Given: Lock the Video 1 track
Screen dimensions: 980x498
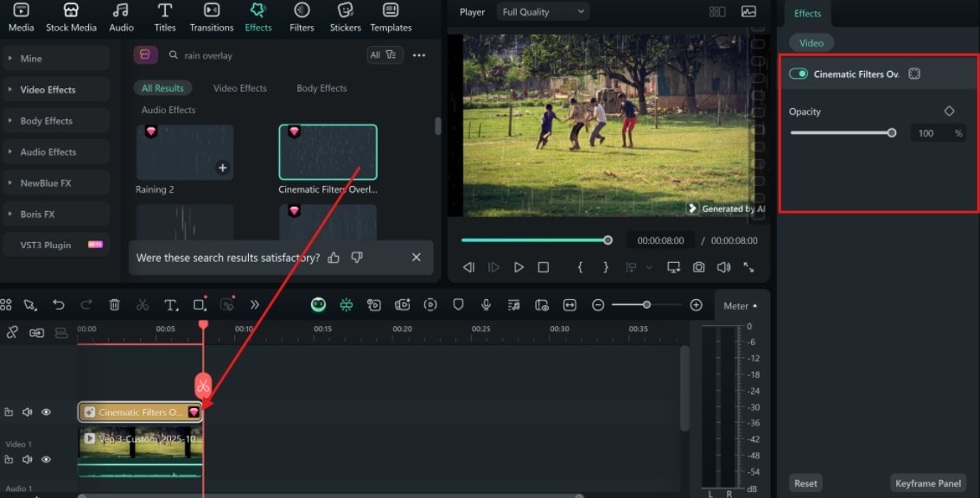Looking at the screenshot, I should 10,460.
